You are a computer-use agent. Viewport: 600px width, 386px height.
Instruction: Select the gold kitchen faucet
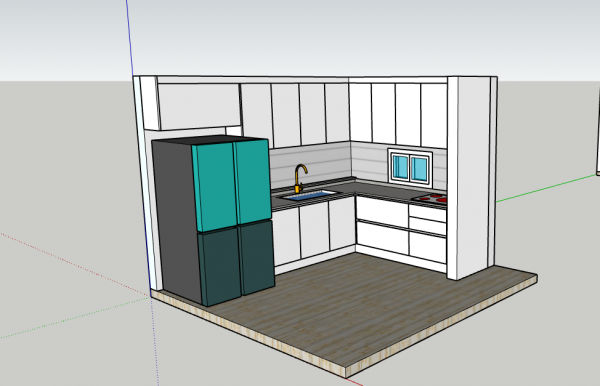[300, 179]
